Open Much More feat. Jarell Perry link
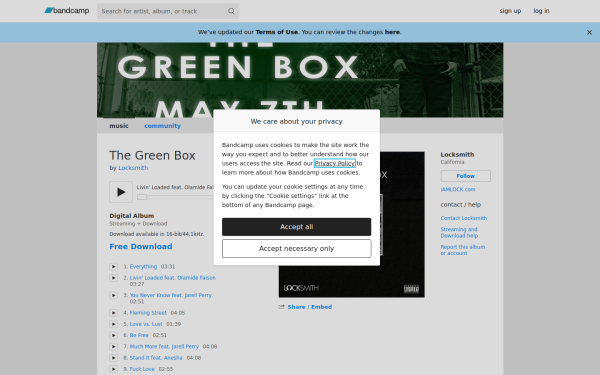The height and width of the screenshot is (375, 600). (x=164, y=347)
